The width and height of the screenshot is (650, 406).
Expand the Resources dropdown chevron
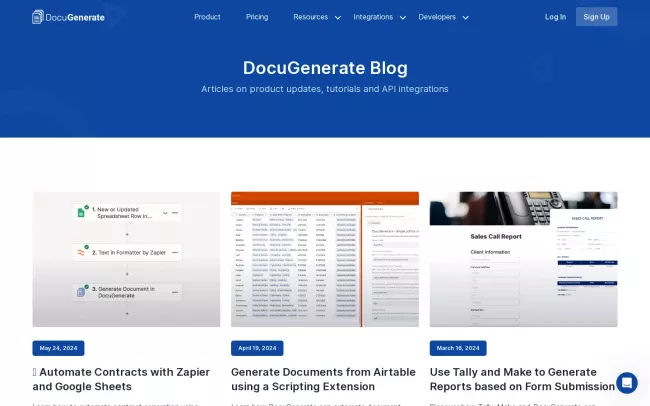pyautogui.click(x=338, y=17)
